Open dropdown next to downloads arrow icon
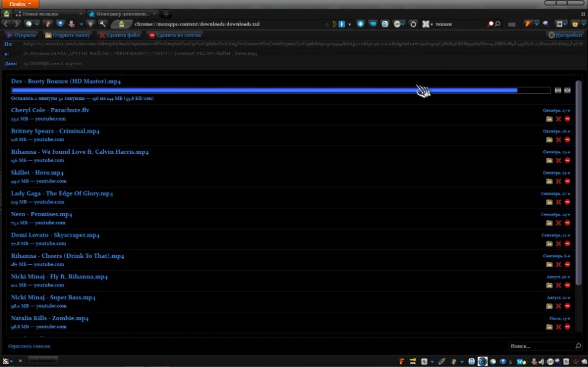 click(81, 24)
